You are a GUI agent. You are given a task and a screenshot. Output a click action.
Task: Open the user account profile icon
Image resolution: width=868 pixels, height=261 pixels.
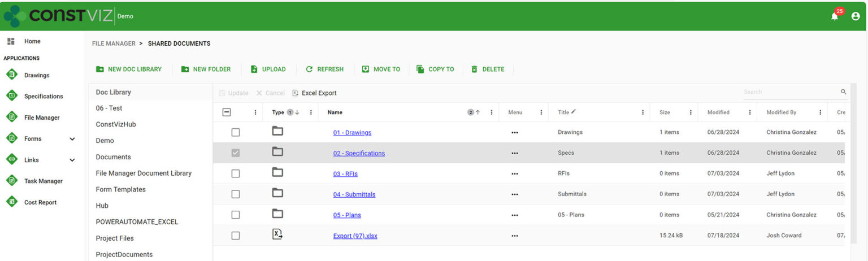pos(855,16)
